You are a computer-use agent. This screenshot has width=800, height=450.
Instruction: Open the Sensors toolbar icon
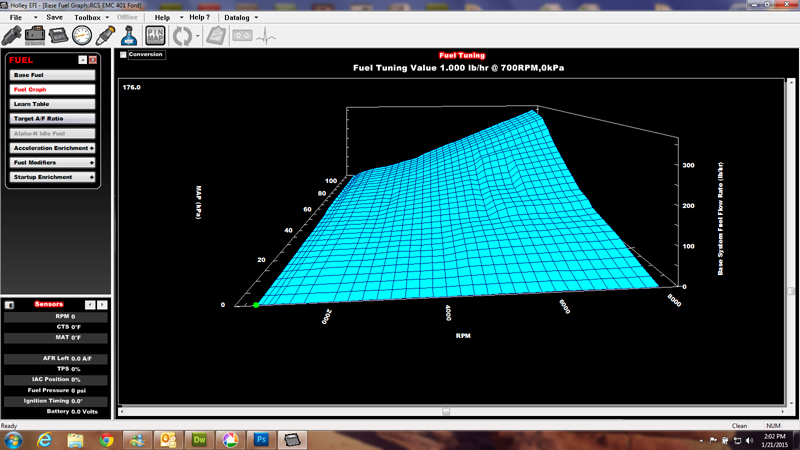[x=35, y=36]
